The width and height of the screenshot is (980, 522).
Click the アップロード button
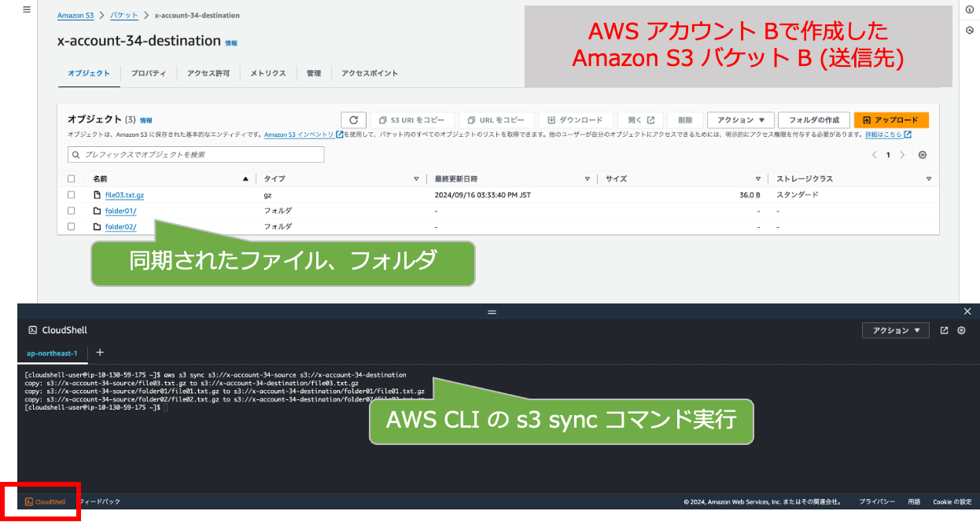coord(891,119)
